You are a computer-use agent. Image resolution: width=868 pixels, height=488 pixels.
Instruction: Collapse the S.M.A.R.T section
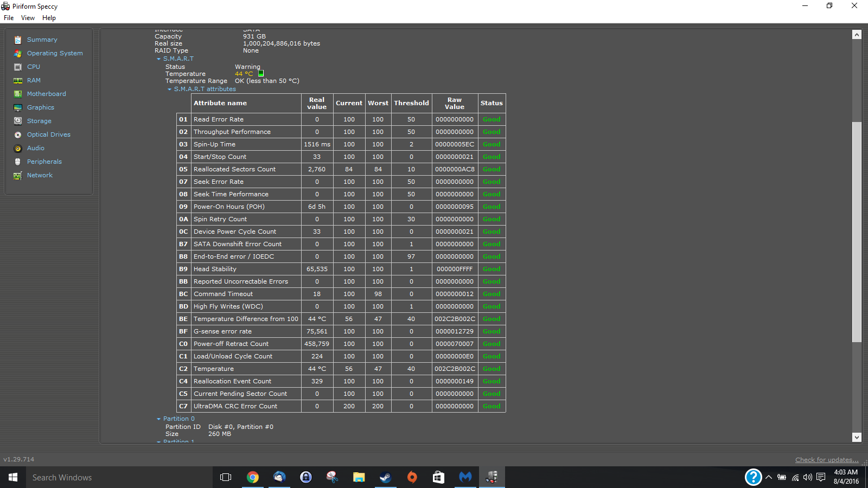[159, 59]
